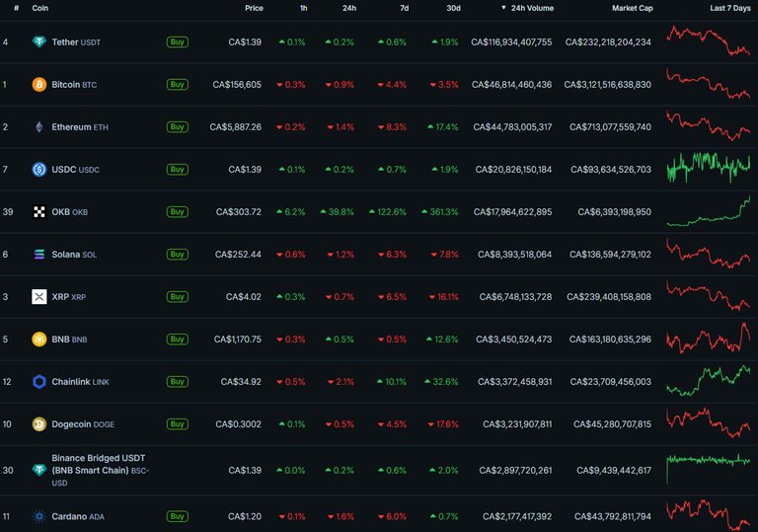Viewport: 758px width, 532px height.
Task: Open the Ethereum ETH coin page link
Action: coord(80,127)
